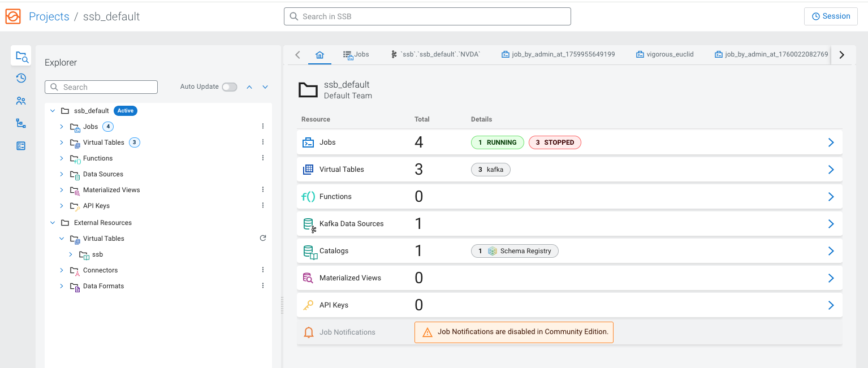The width and height of the screenshot is (868, 368).
Task: Collapse the External Resources node
Action: [x=53, y=223]
